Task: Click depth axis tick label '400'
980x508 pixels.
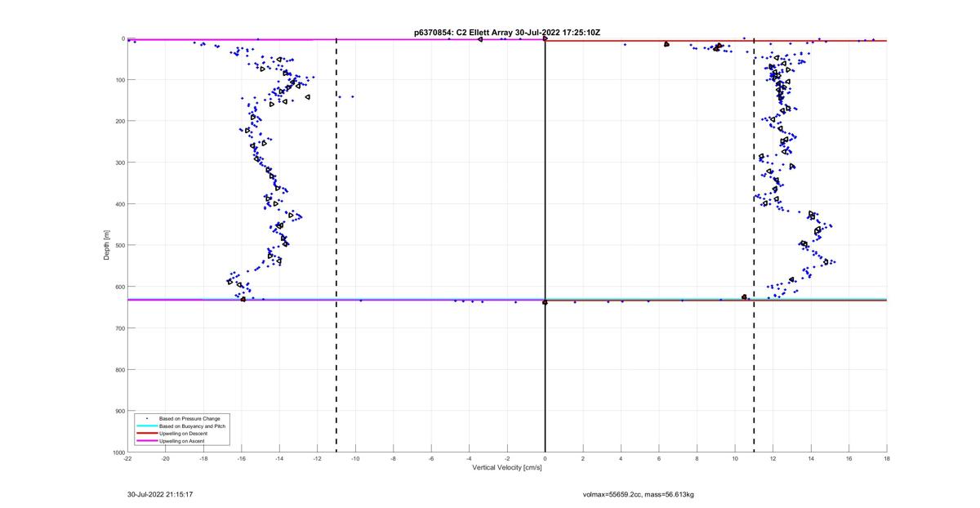Action: (119, 204)
